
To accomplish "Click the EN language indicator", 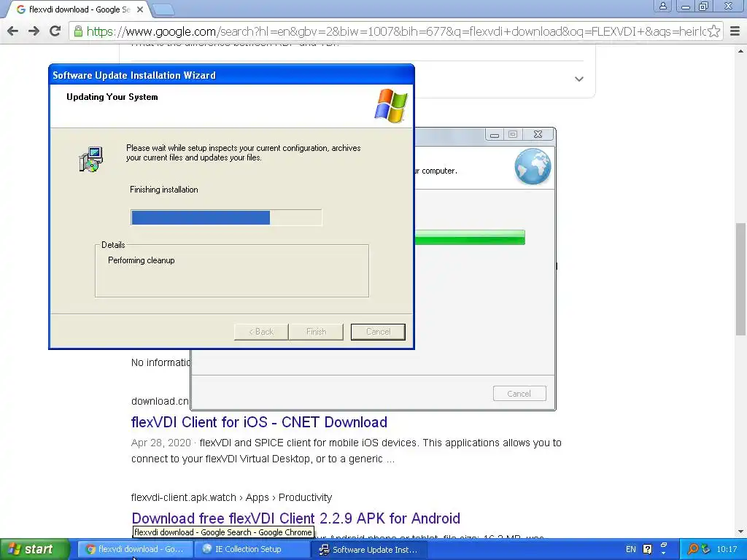I will pyautogui.click(x=631, y=550).
